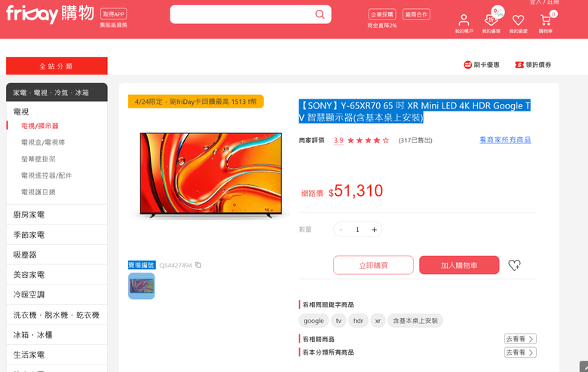Screen dimensions: 588x372
Task: Click the (317已售出) sold count
Action: point(415,141)
